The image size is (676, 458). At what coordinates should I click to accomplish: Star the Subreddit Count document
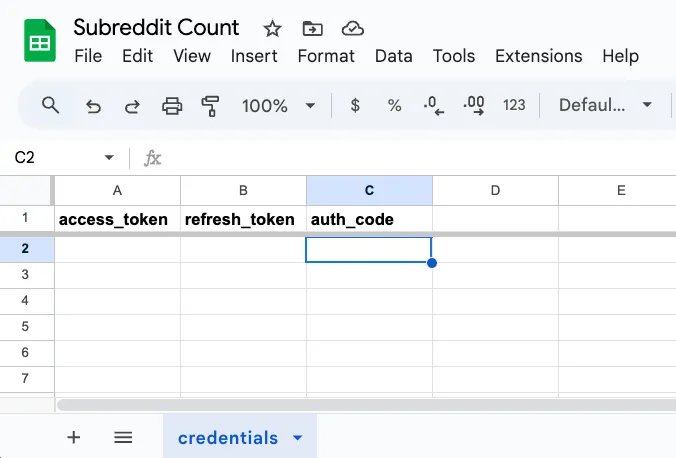[272, 28]
